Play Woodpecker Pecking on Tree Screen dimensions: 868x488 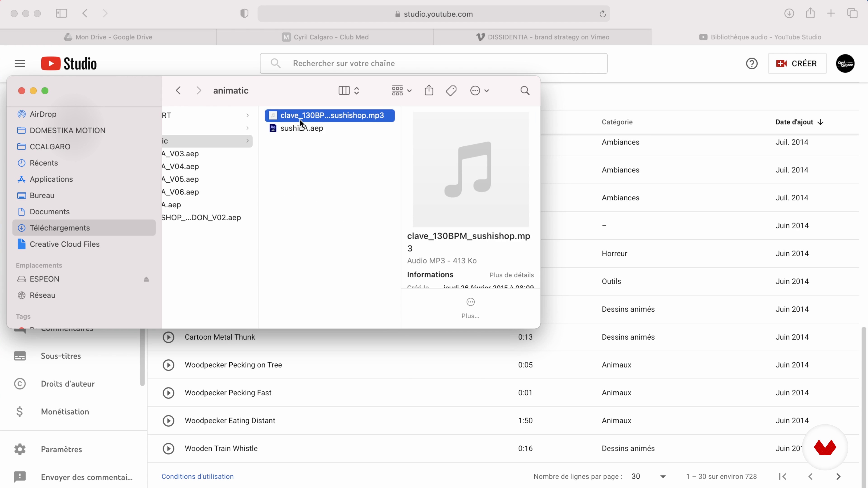(x=168, y=365)
